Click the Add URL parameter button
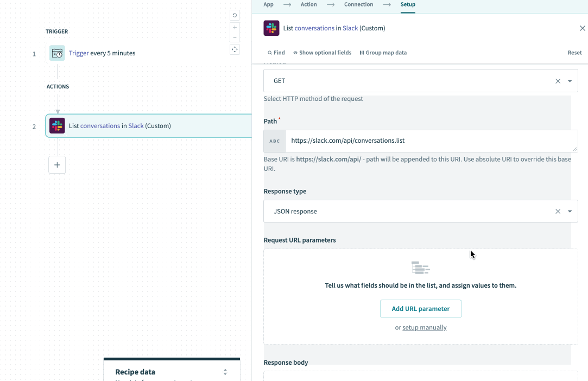The image size is (588, 381). pos(421,308)
